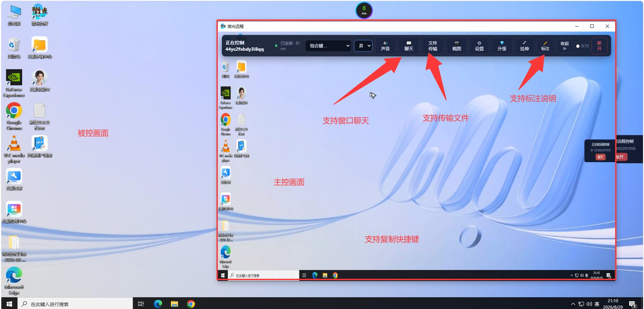Click 断开 in the 正在被远程控制 panel

[x=600, y=157]
